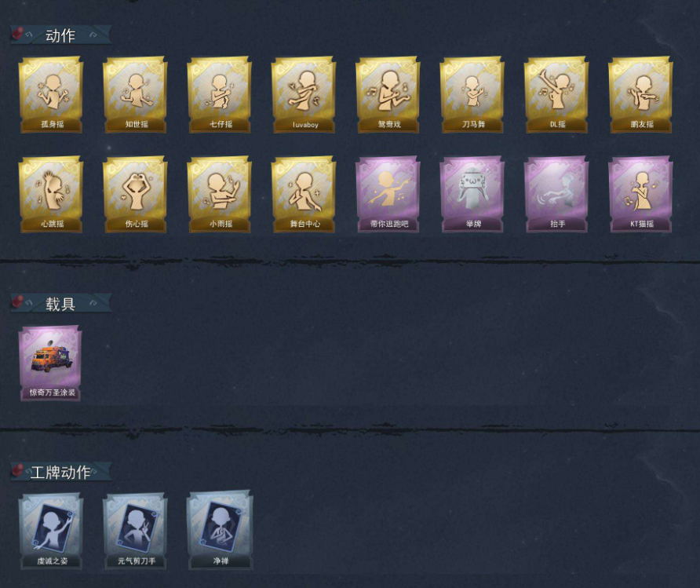Select the 鹏友摇 action card

(640, 95)
